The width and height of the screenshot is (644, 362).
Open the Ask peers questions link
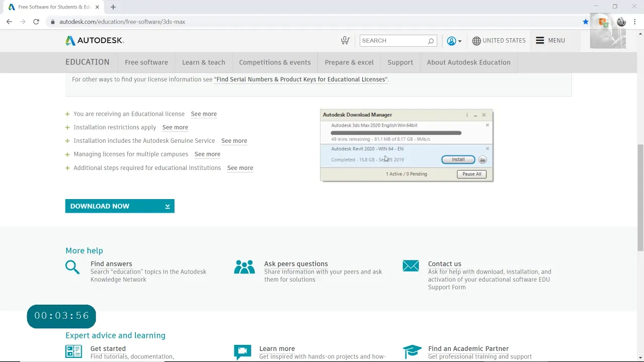(296, 264)
